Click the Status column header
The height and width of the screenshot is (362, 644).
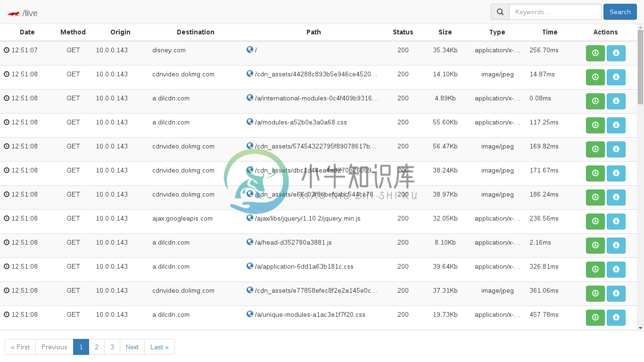coord(403,32)
